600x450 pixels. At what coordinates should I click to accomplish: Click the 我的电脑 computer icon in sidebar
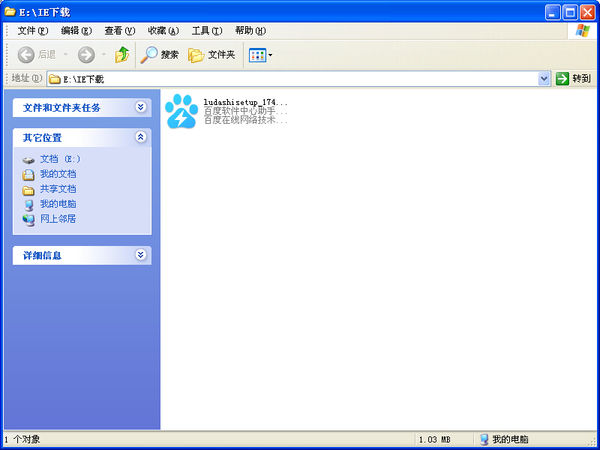[29, 205]
